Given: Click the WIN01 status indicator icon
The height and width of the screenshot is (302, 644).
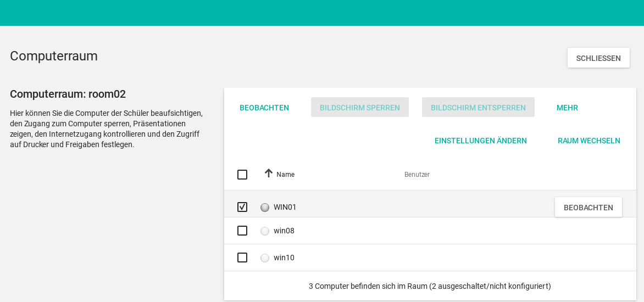Looking at the screenshot, I should [x=265, y=208].
